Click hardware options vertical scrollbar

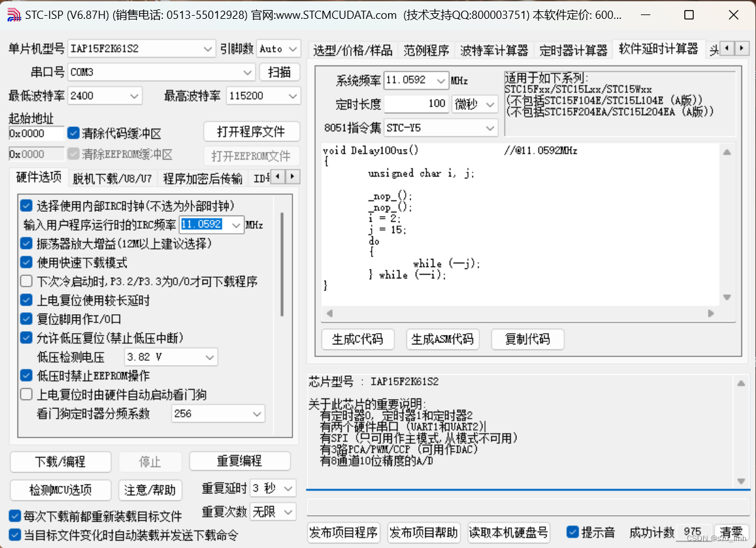282,264
